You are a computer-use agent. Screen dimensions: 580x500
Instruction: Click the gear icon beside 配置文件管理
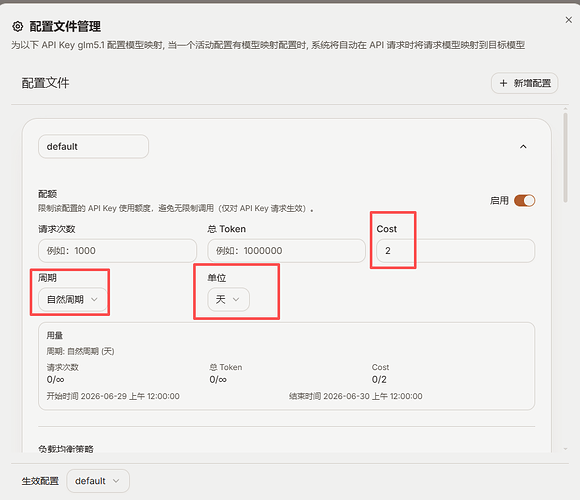click(x=18, y=27)
